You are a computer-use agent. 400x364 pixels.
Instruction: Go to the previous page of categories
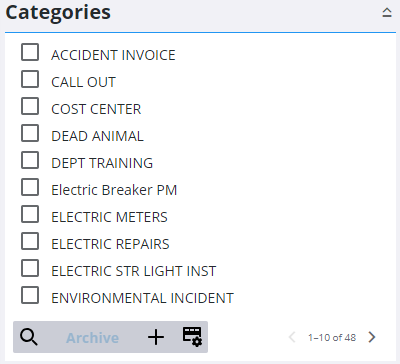point(292,337)
